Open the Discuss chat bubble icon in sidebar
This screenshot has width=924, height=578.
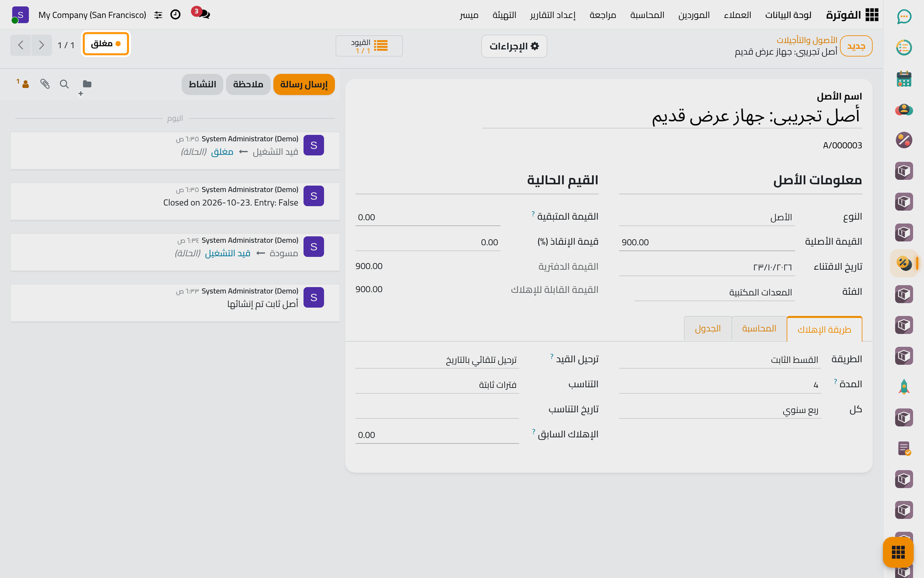pyautogui.click(x=904, y=17)
